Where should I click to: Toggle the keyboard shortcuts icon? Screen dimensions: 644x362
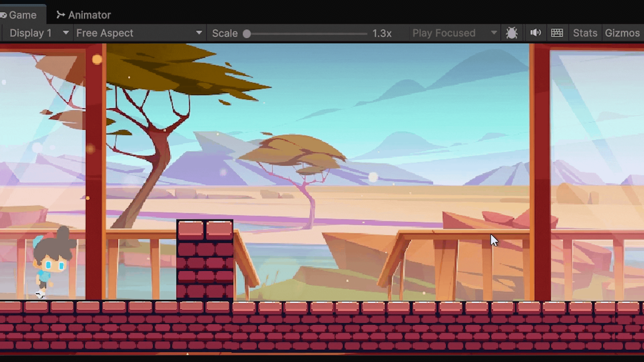click(557, 33)
